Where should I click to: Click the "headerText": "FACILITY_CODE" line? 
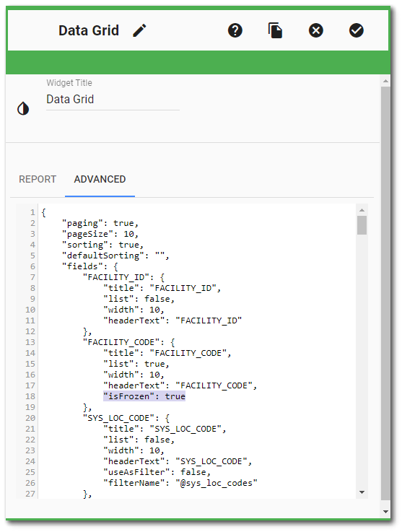point(180,385)
